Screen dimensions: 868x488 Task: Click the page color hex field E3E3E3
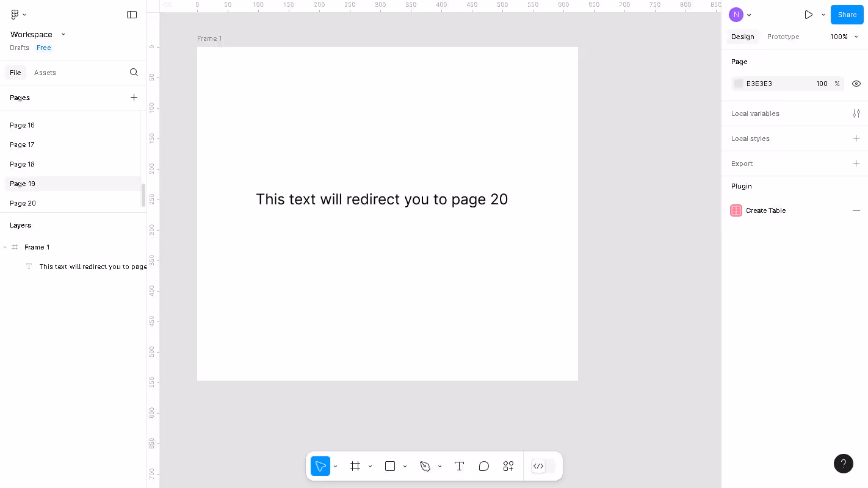pos(759,84)
